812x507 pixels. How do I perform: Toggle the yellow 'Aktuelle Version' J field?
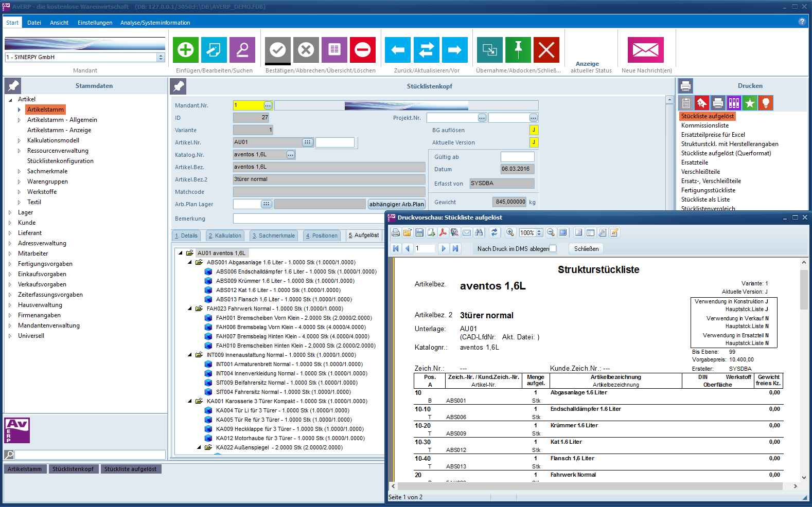tap(534, 142)
